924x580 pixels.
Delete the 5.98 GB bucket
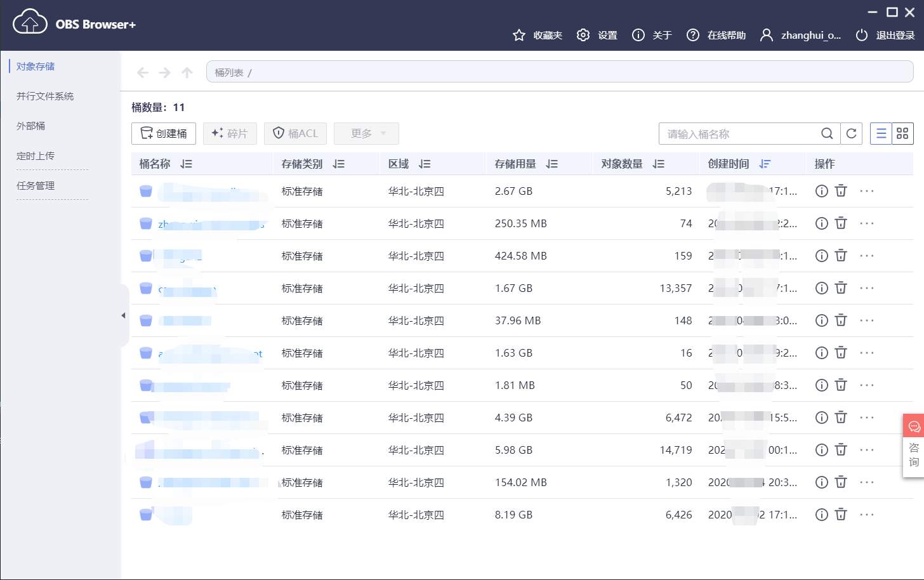(x=841, y=449)
